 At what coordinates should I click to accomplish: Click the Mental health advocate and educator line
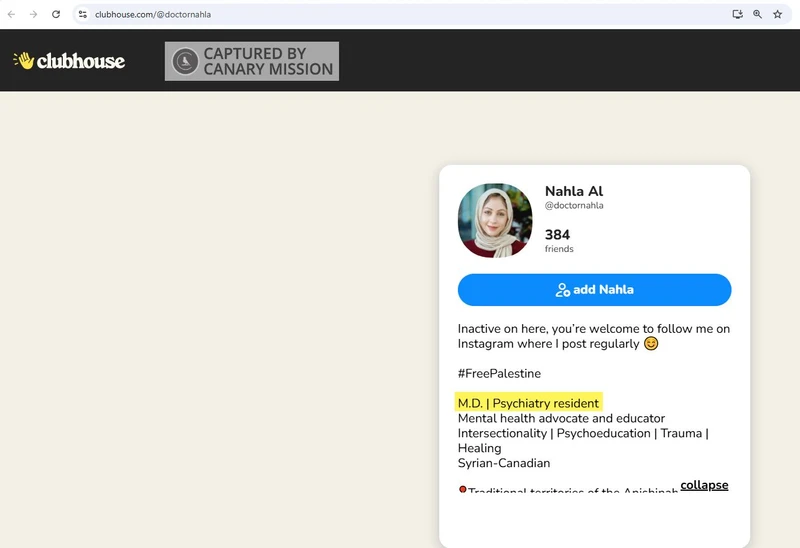561,418
